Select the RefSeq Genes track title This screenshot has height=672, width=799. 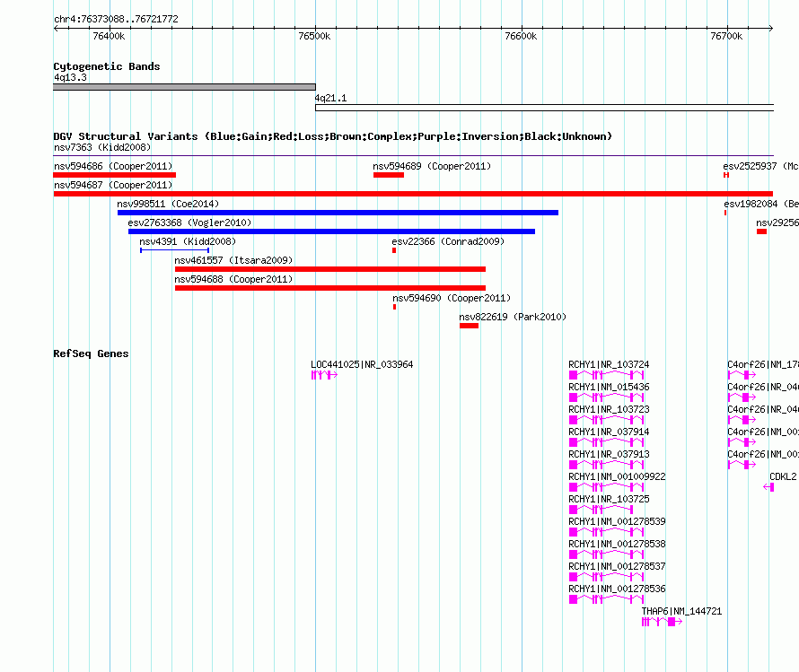point(91,353)
